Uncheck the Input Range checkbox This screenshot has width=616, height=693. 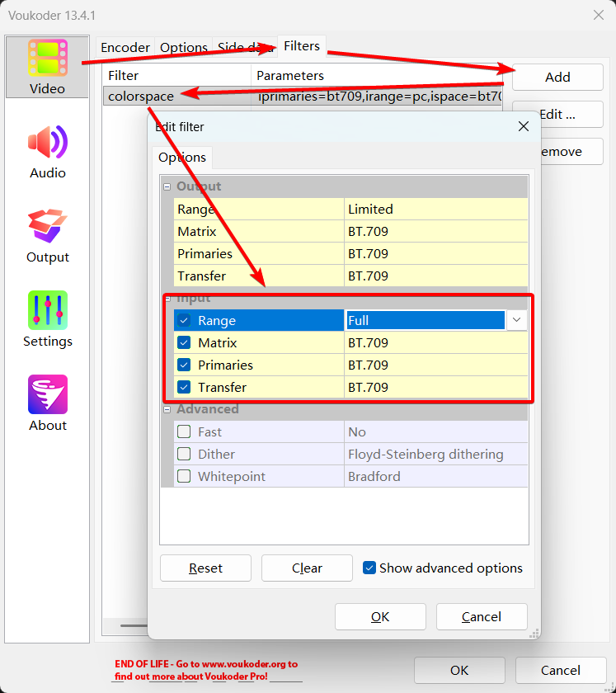(x=184, y=321)
